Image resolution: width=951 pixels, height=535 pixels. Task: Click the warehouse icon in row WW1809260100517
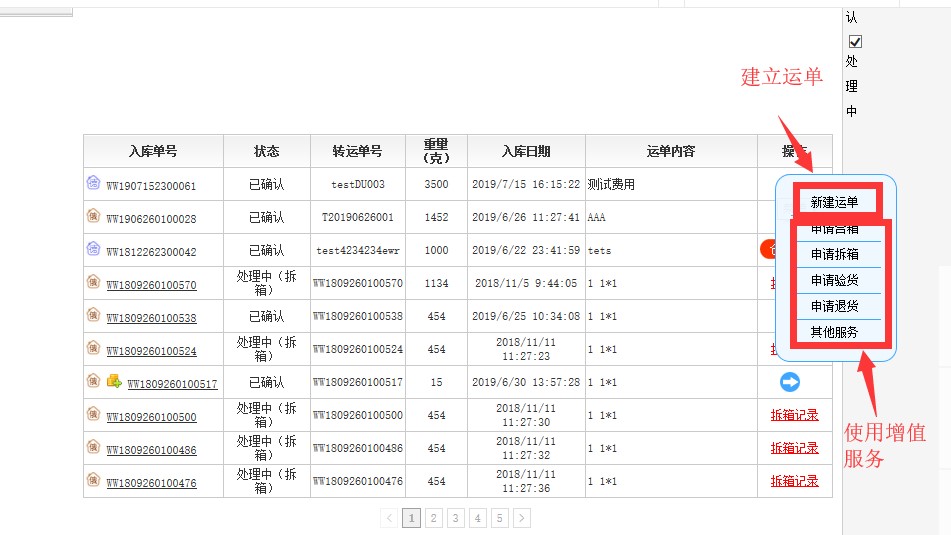coord(93,380)
